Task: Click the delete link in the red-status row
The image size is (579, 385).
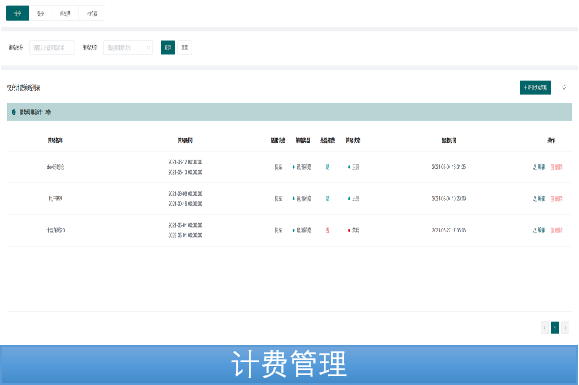Action: point(556,230)
